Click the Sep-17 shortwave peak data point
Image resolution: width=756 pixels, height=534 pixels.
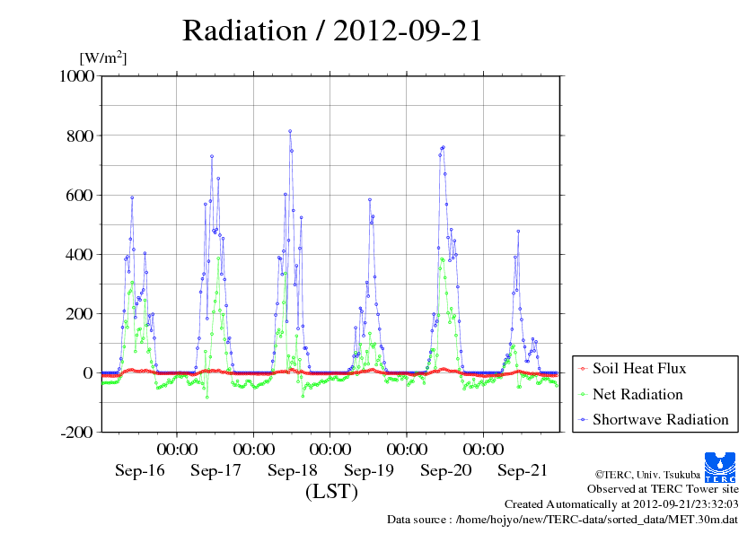(212, 156)
